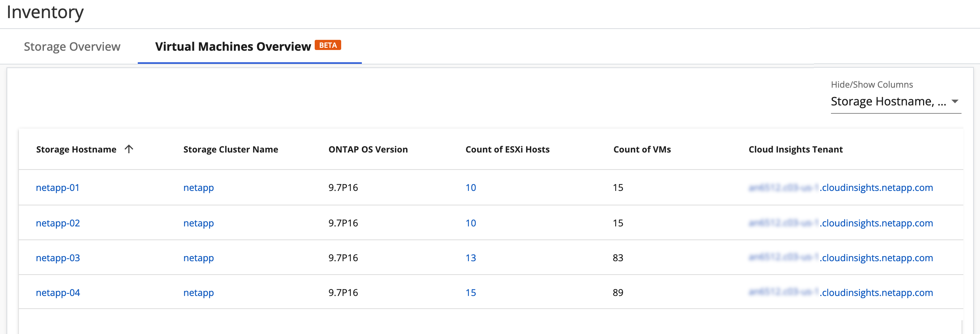This screenshot has width=980, height=334.
Task: Open netapp cluster link in netapp-03 row
Action: click(x=199, y=258)
